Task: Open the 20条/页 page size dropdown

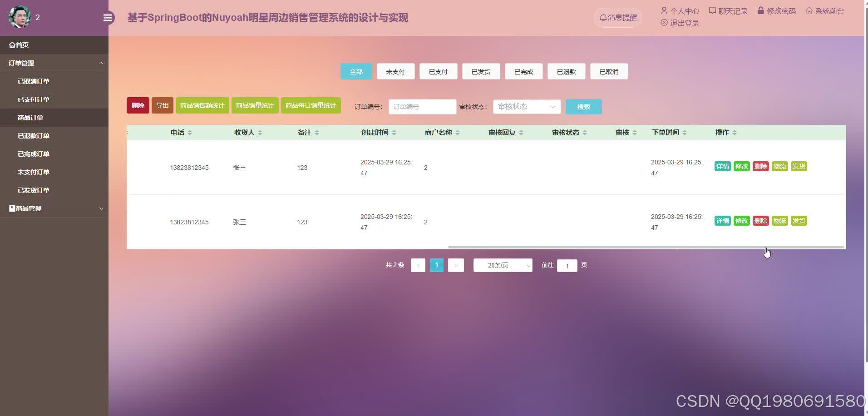Action: 502,265
